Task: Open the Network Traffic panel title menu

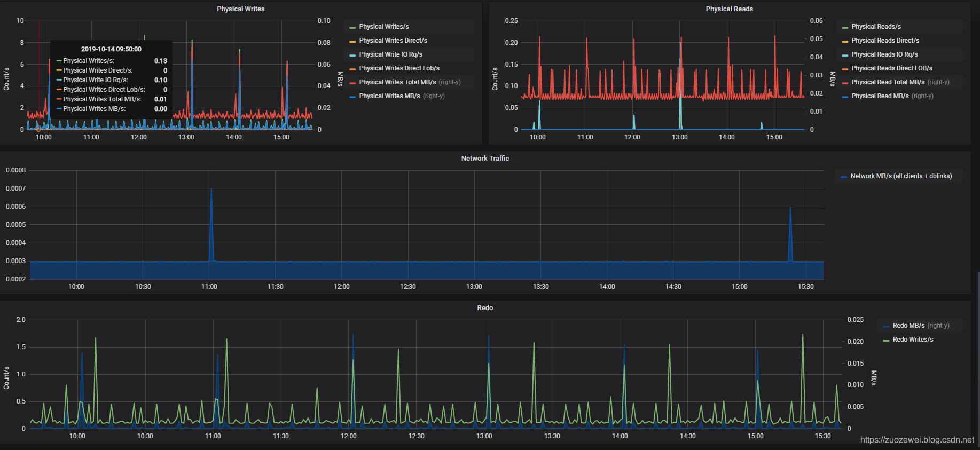Action: (x=485, y=159)
